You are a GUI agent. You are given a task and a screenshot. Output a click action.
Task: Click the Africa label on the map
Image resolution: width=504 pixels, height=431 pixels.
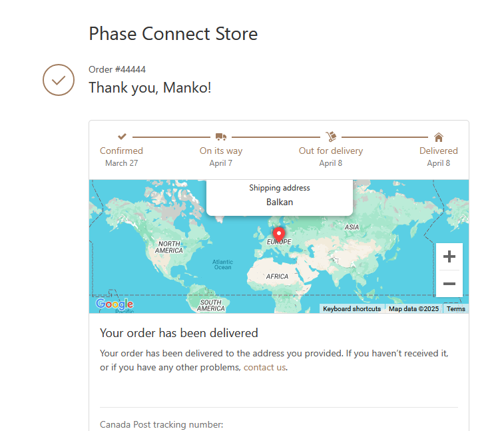[x=277, y=276]
